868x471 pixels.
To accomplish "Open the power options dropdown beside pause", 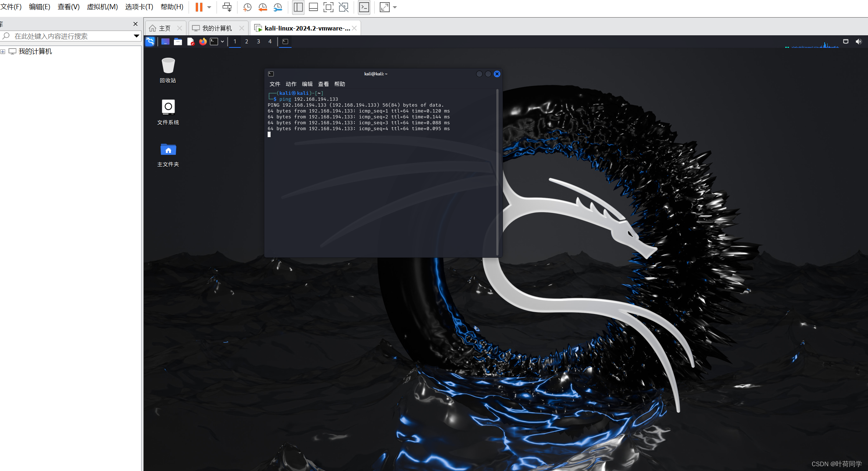I will [x=209, y=7].
